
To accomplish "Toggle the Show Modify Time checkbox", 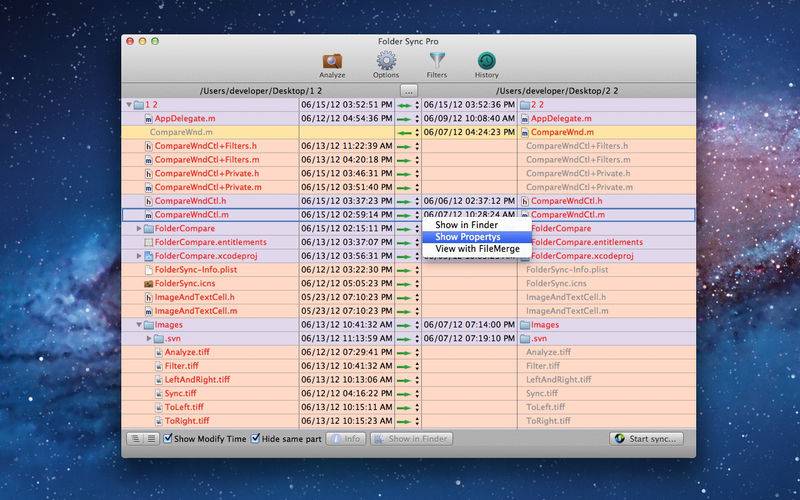I will tap(167, 438).
